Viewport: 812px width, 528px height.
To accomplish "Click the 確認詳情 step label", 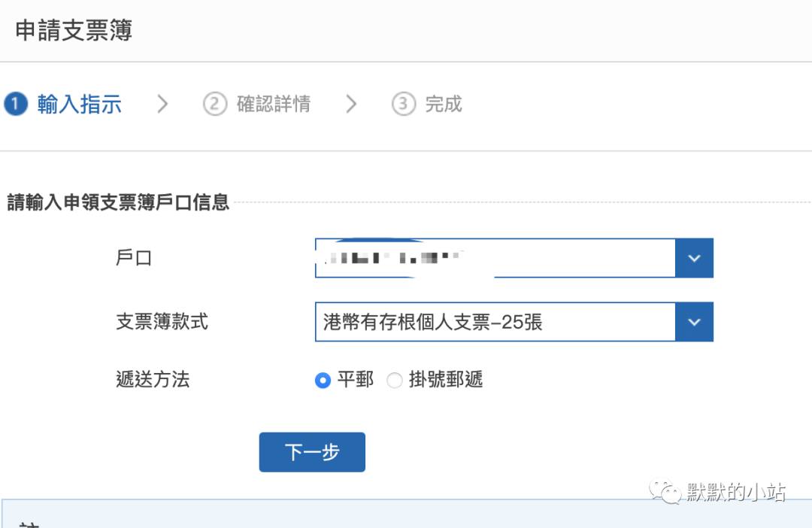I will 273,104.
